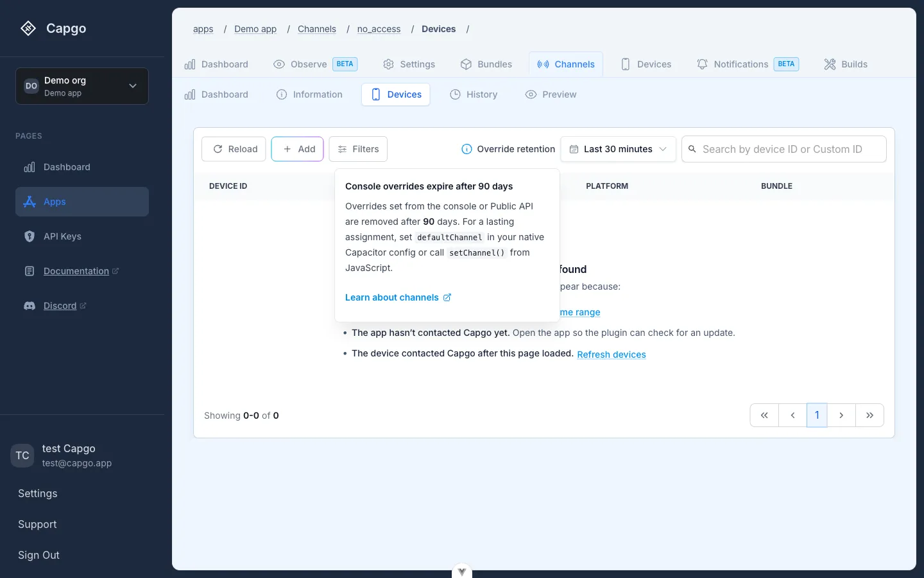Open the Filters menu
Viewport: 924px width, 578px height.
point(358,149)
